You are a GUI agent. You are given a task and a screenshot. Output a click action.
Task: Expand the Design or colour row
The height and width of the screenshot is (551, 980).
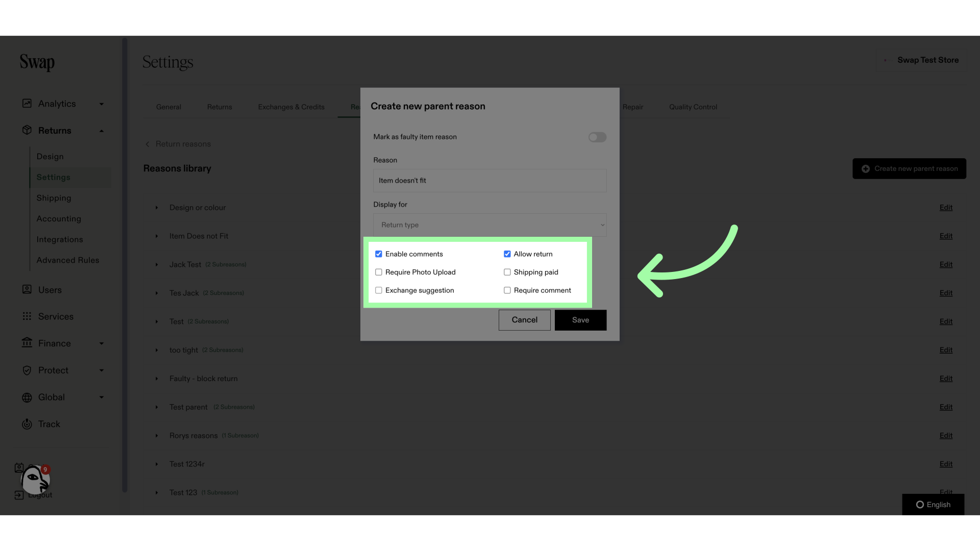[x=157, y=208]
